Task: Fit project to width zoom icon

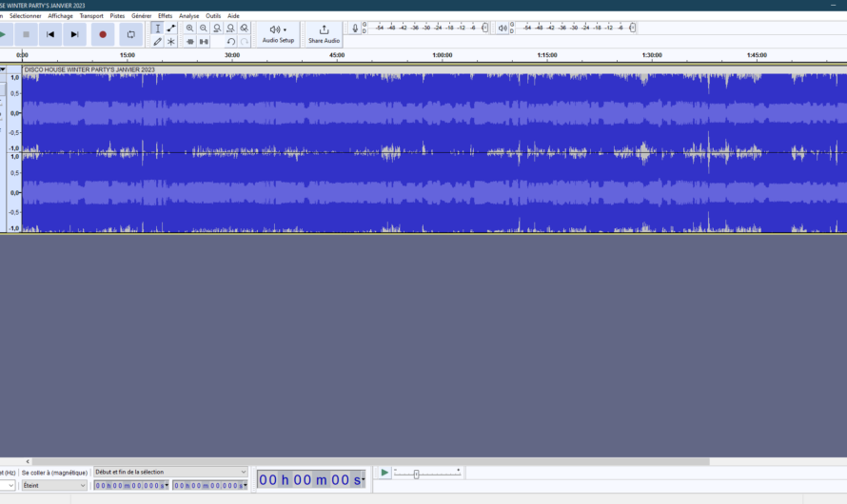Action: click(x=230, y=29)
